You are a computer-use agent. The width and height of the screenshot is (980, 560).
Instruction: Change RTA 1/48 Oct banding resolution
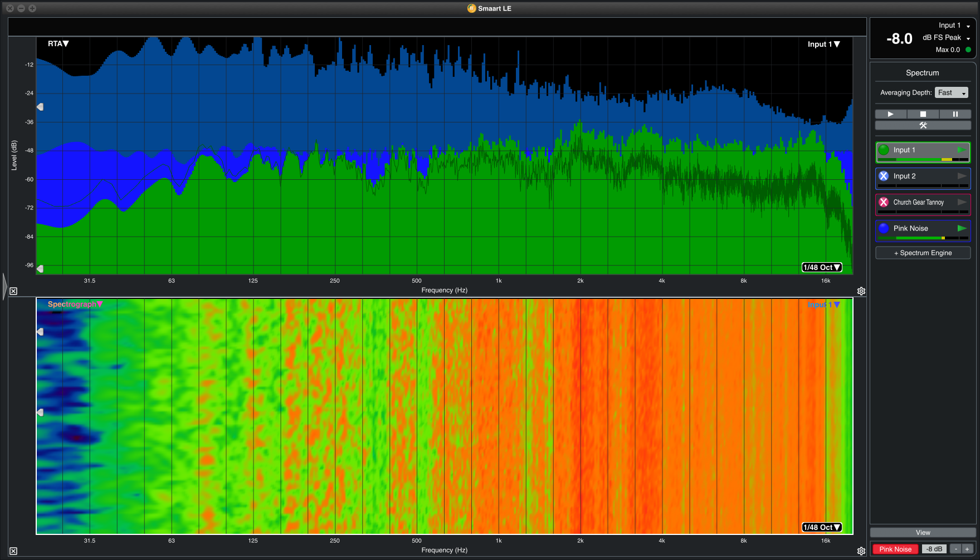point(822,267)
